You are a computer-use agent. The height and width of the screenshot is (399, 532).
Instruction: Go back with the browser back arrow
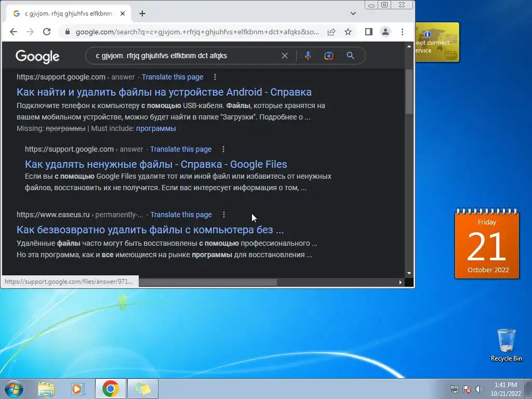(x=14, y=32)
